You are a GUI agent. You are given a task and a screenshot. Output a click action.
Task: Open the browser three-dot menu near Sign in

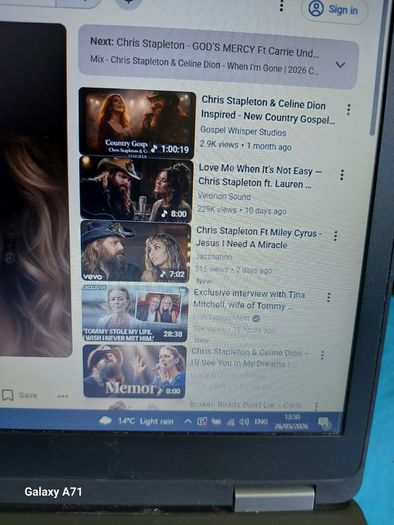coord(282,6)
